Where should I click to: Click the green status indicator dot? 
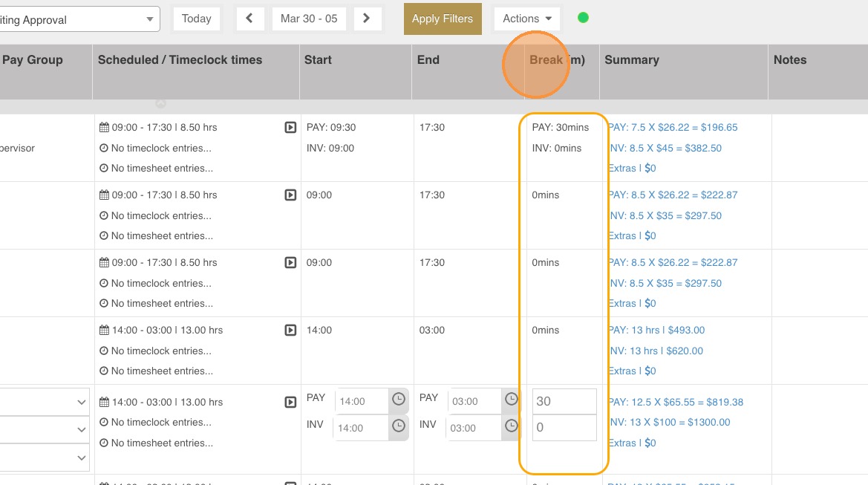(583, 18)
